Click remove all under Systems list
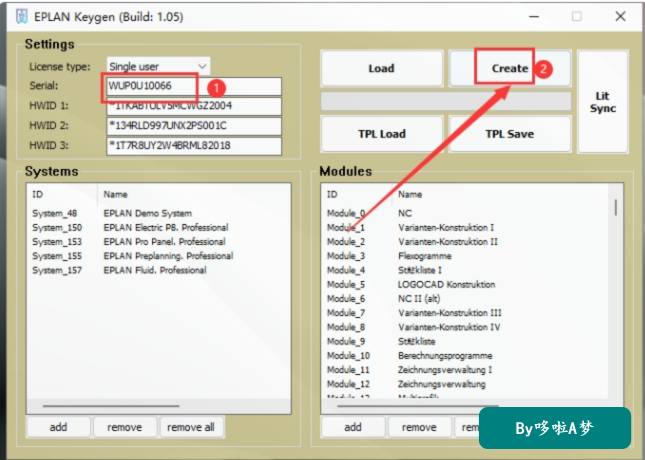The height and width of the screenshot is (460, 645). click(191, 427)
